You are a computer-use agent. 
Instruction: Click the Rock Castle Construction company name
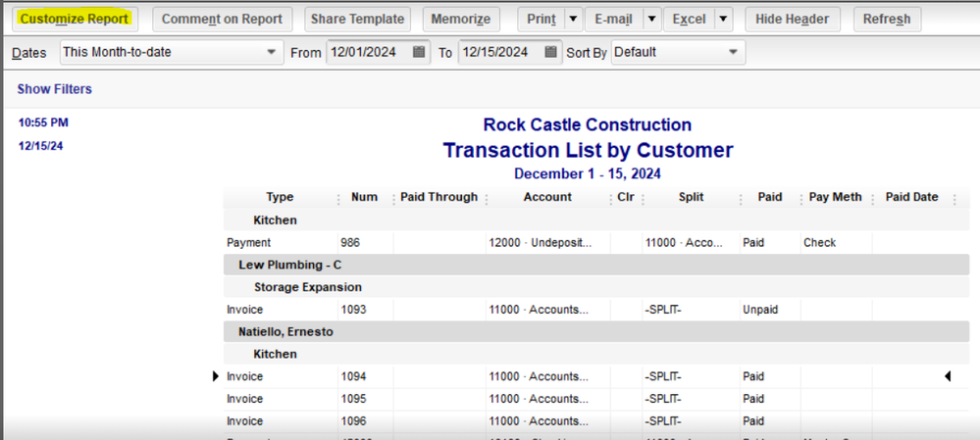(x=588, y=124)
